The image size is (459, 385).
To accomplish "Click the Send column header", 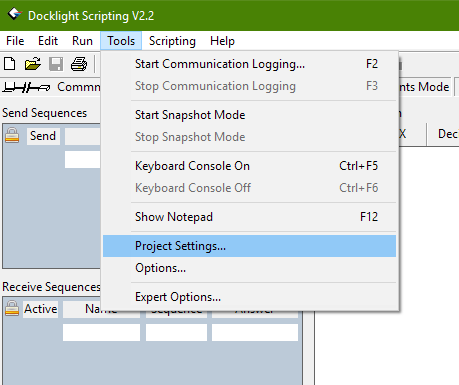I will click(43, 136).
